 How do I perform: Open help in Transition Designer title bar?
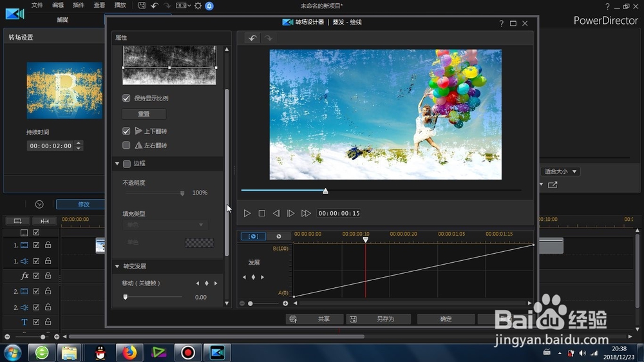coord(502,23)
